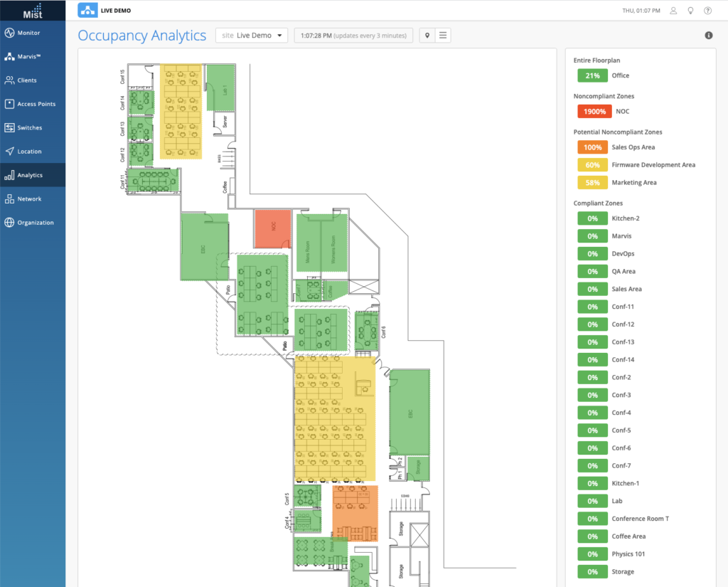Open the site Live Demo dropdown
728x587 pixels.
coord(251,34)
